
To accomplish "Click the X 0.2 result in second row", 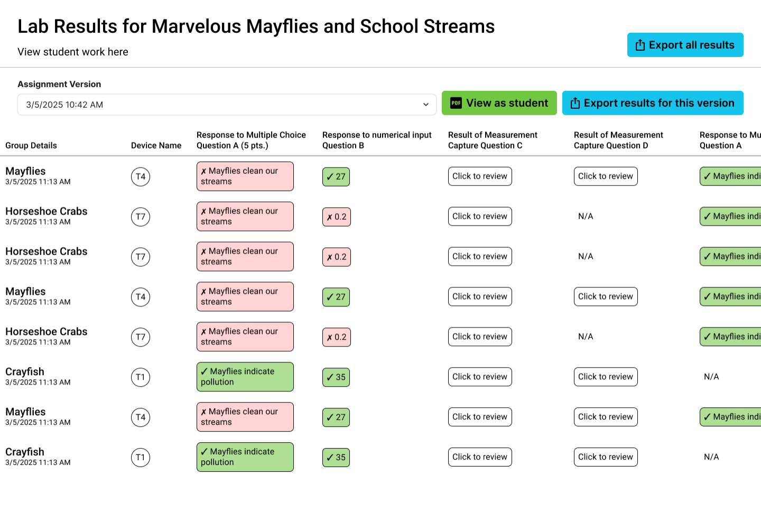I will click(337, 217).
